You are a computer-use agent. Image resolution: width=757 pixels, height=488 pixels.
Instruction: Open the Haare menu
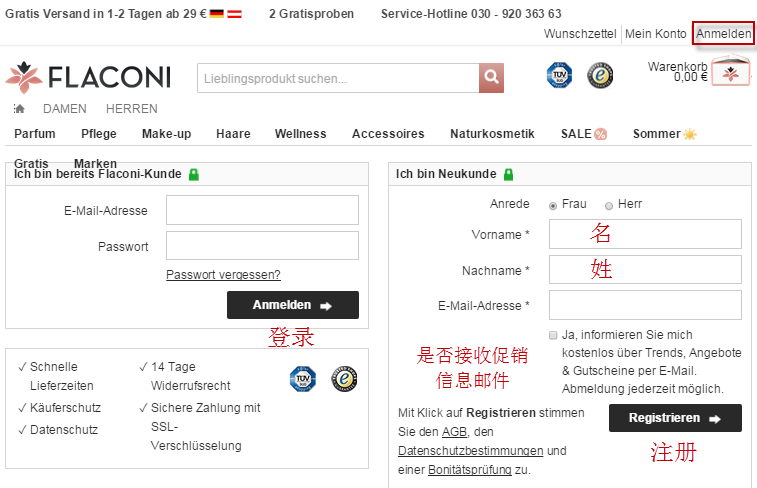coord(233,134)
